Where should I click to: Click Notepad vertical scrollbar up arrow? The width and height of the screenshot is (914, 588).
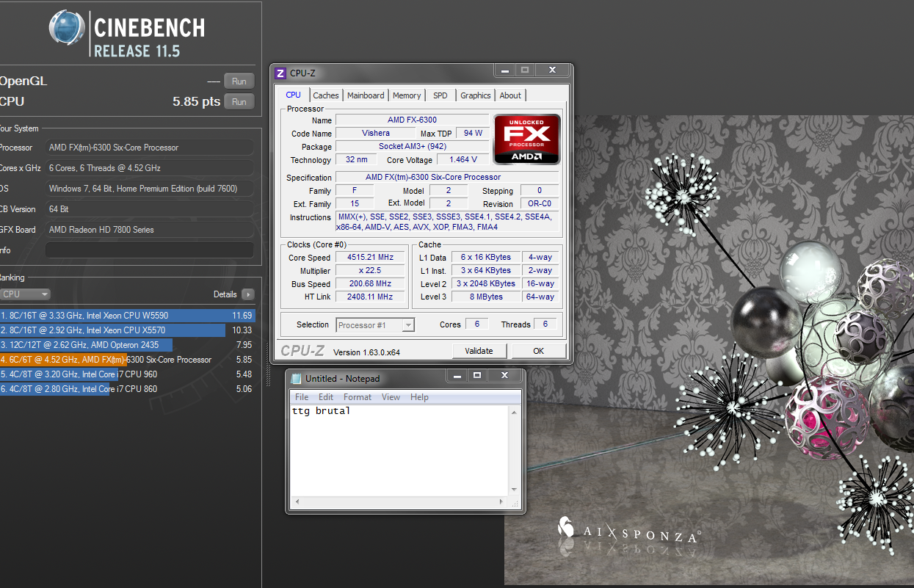click(515, 411)
